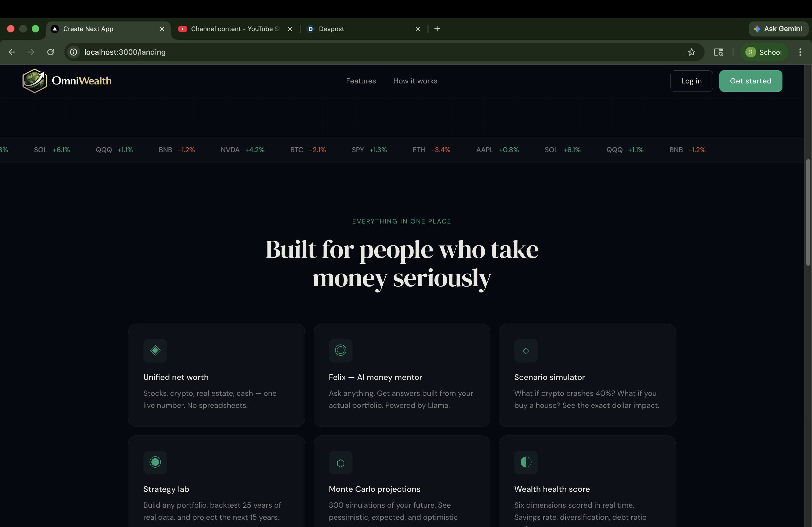Click the OmniWealth logo icon

[x=34, y=81]
